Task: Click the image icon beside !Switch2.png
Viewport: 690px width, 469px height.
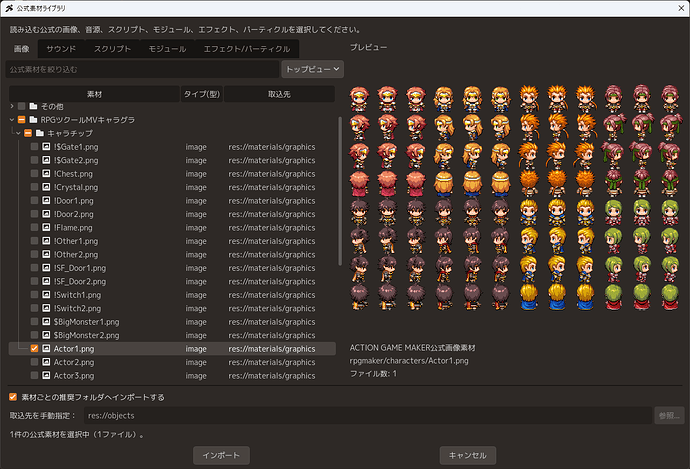Action: click(x=46, y=308)
